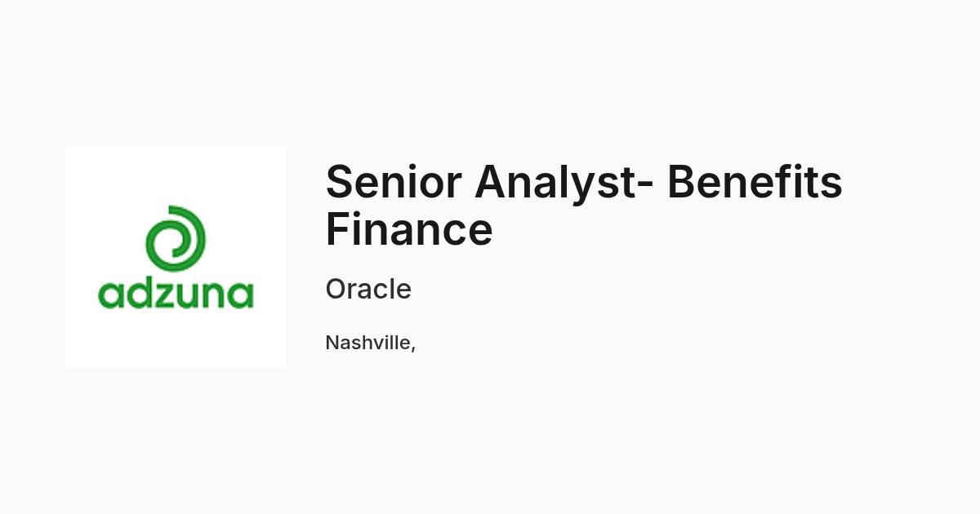Viewport: 980px width, 514px height.
Task: Select the Oracle company name
Action: coord(368,289)
